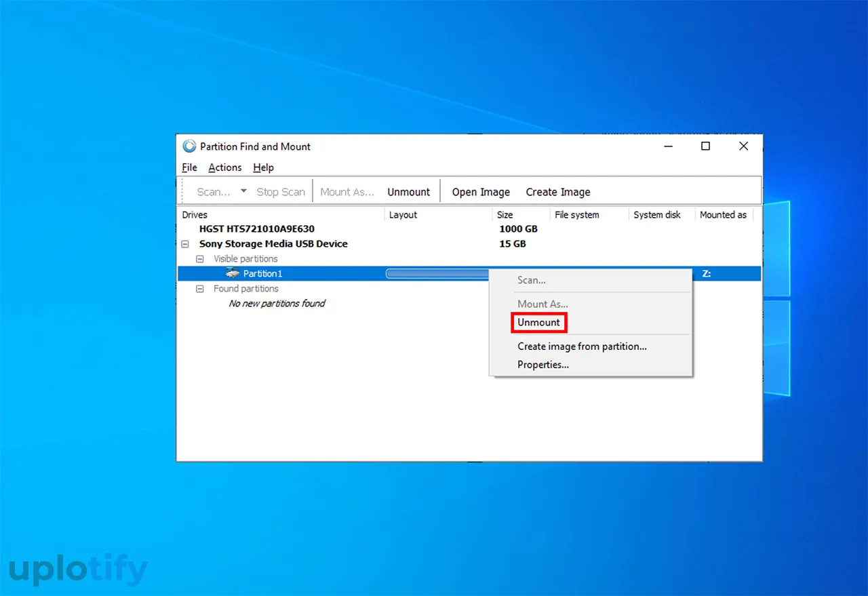Click the Size column header
This screenshot has width=868, height=596.
tap(505, 215)
